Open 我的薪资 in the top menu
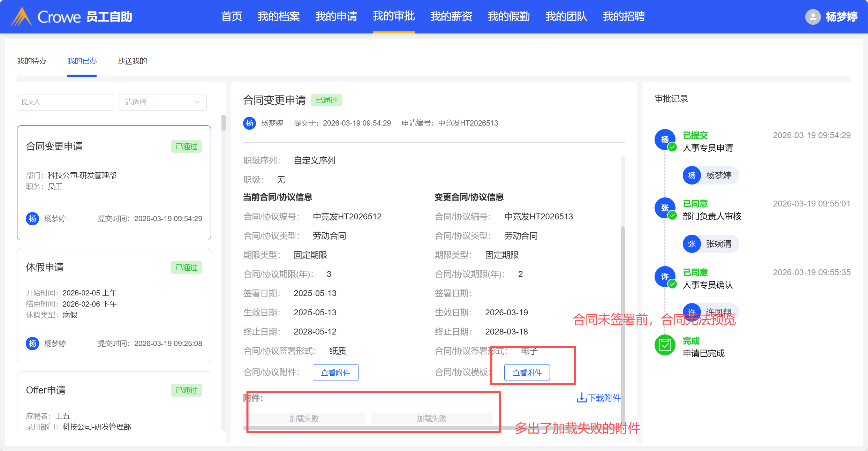 pos(451,16)
